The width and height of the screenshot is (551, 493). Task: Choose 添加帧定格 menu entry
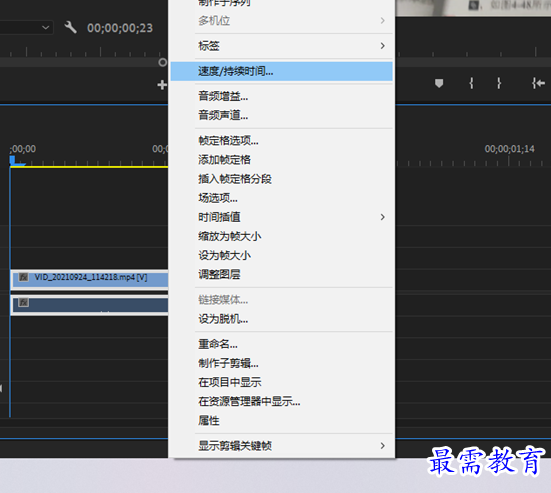(x=281, y=160)
